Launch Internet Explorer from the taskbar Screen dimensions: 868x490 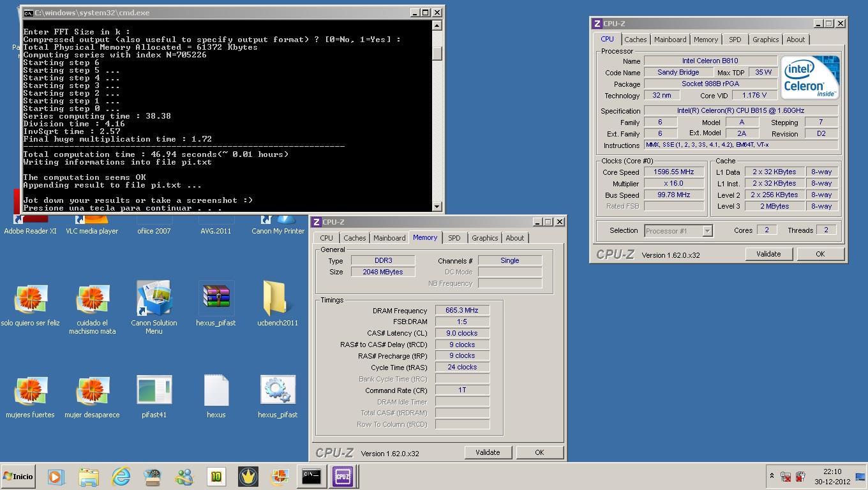(121, 476)
